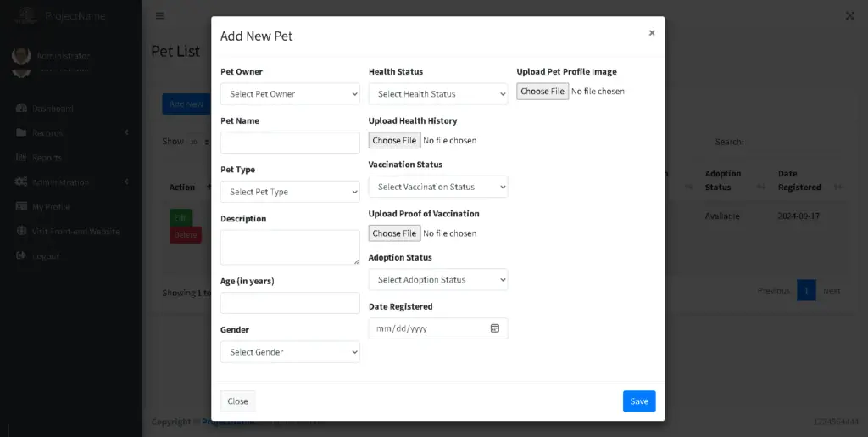Click into the Description textarea
This screenshot has width=868, height=437.
[290, 247]
